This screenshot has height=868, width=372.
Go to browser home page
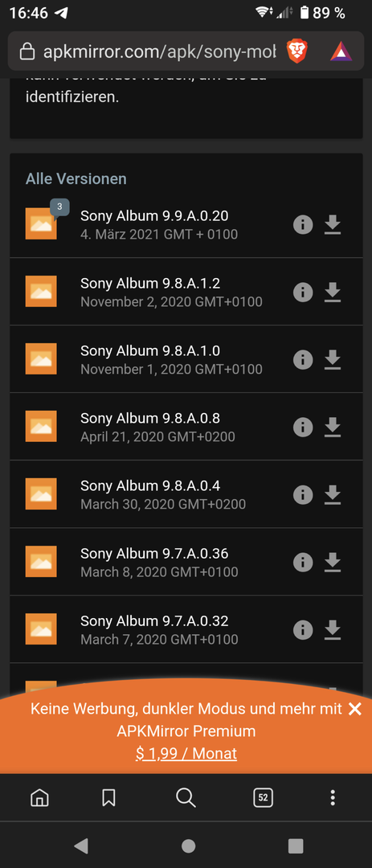point(39,798)
